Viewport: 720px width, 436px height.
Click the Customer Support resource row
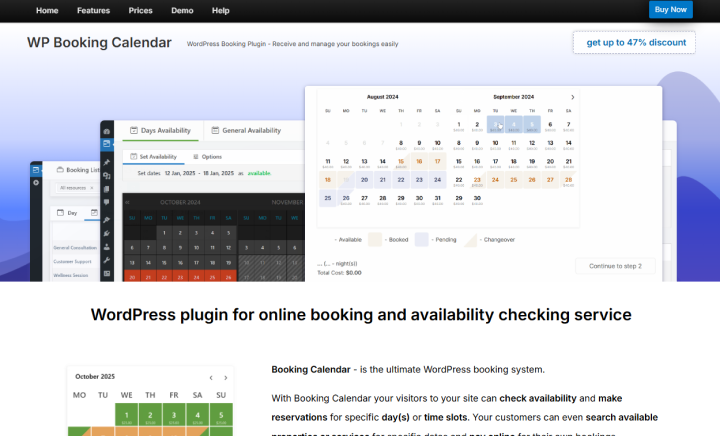pos(72,262)
